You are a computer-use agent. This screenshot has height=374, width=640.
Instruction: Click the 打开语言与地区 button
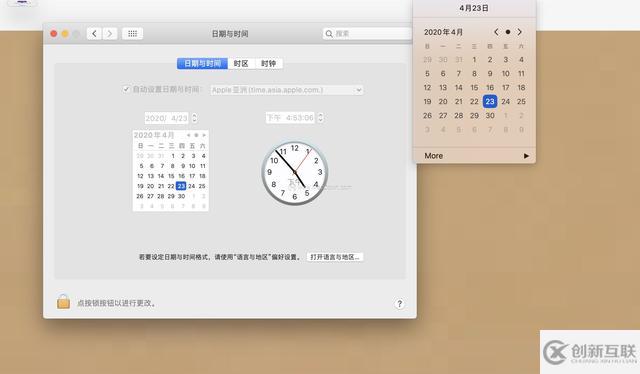pyautogui.click(x=335, y=257)
